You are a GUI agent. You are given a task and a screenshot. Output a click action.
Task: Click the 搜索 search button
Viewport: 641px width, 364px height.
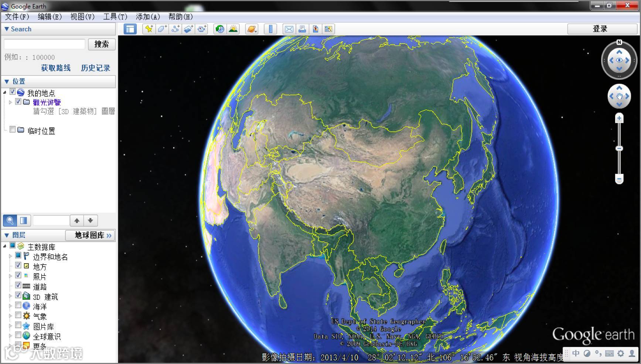tap(102, 44)
